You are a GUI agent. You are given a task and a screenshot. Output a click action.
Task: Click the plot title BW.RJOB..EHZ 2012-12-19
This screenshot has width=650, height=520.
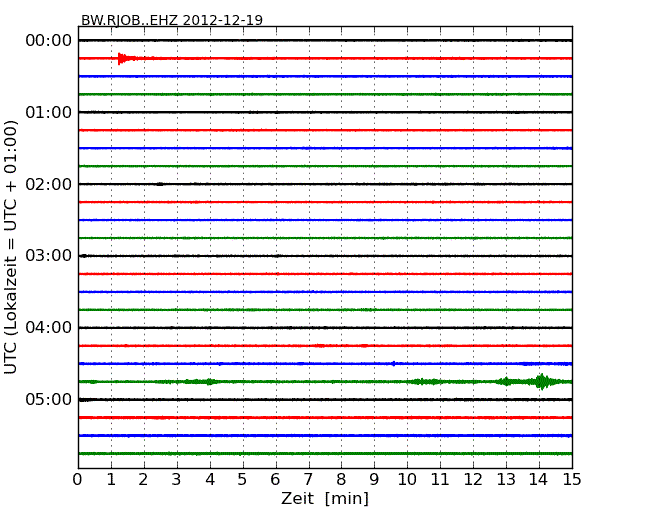click(x=172, y=20)
